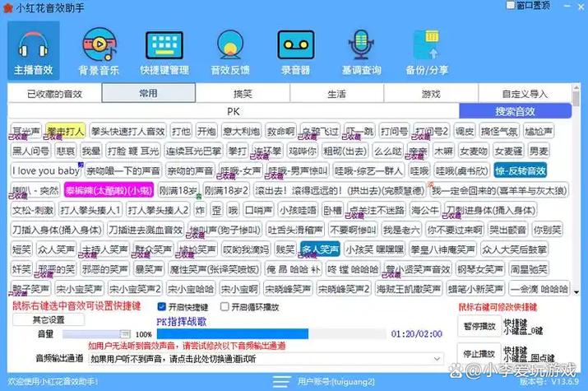Click the 其它设置 button
This screenshot has width=588, height=391.
[x=49, y=319]
